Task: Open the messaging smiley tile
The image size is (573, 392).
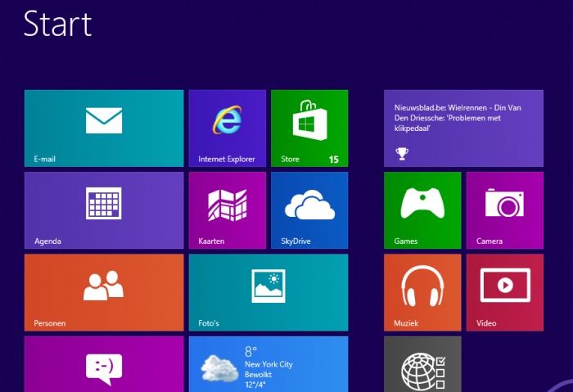Action: pyautogui.click(x=104, y=364)
